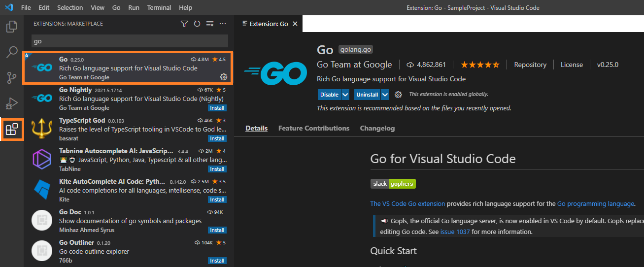Open the File menu
This screenshot has height=267, width=644.
pos(26,7)
